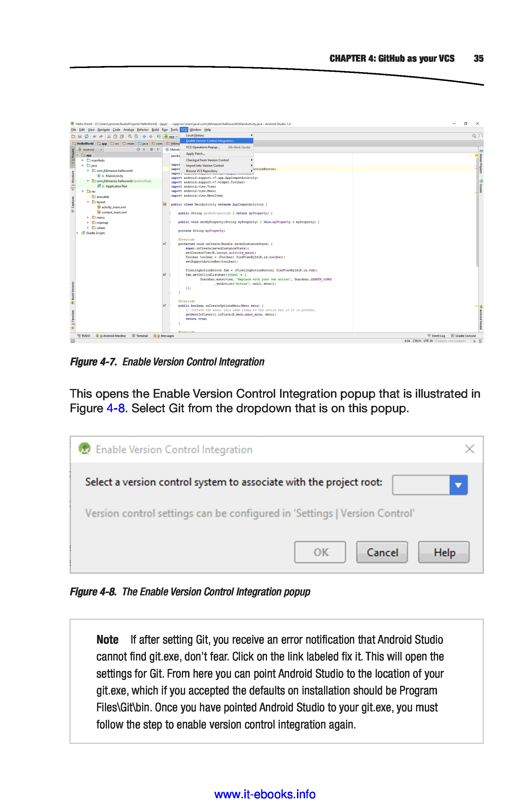Select activity_main.xml in project tree
The image size is (532, 807).
coord(113,207)
